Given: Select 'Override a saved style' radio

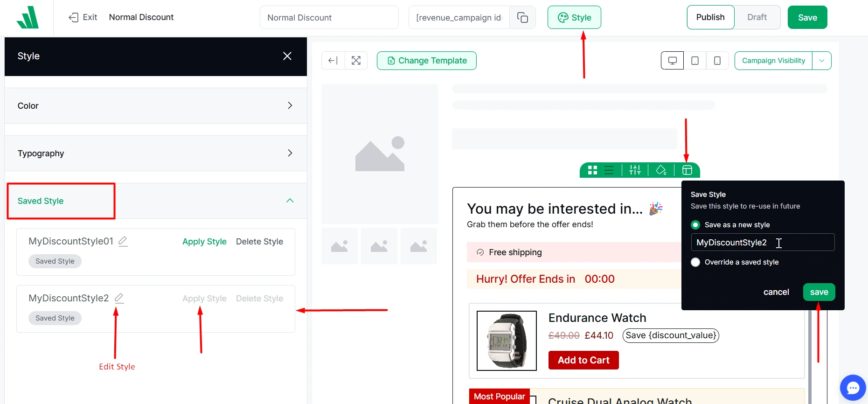Looking at the screenshot, I should [695, 262].
